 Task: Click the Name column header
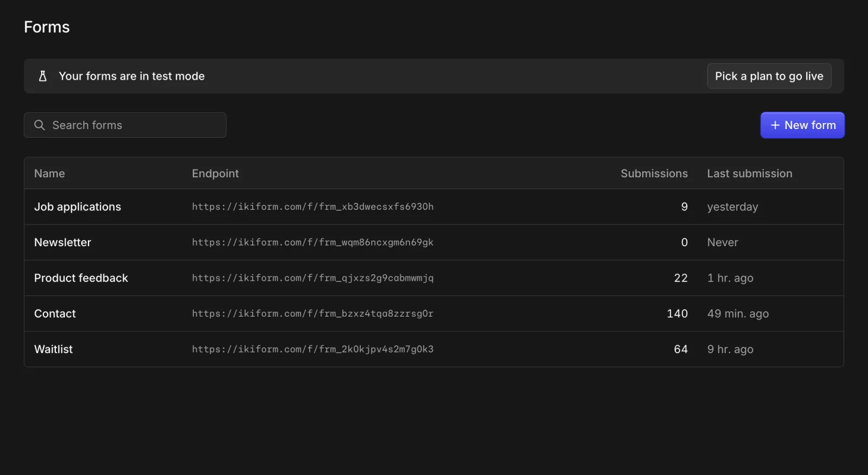click(x=49, y=174)
